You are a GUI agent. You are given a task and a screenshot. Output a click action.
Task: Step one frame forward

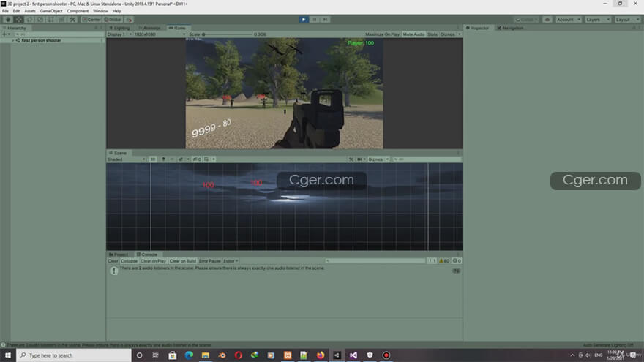pyautogui.click(x=325, y=19)
